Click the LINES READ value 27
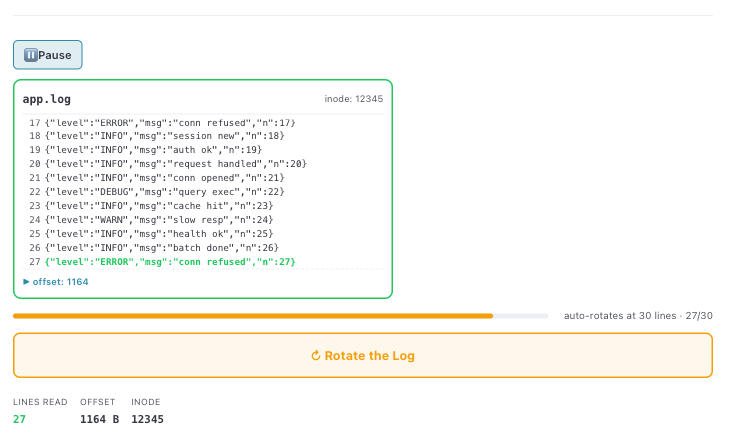Image resolution: width=734 pixels, height=442 pixels. coord(19,419)
